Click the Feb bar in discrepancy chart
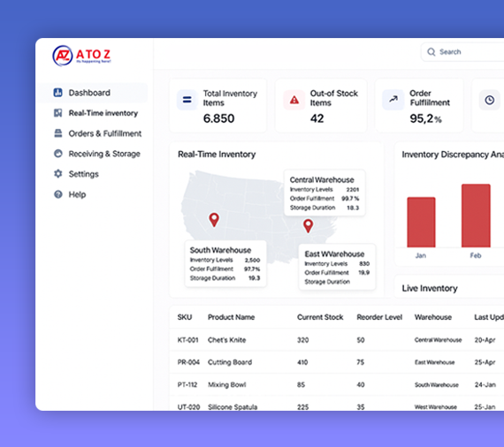504x447 pixels. 476,216
